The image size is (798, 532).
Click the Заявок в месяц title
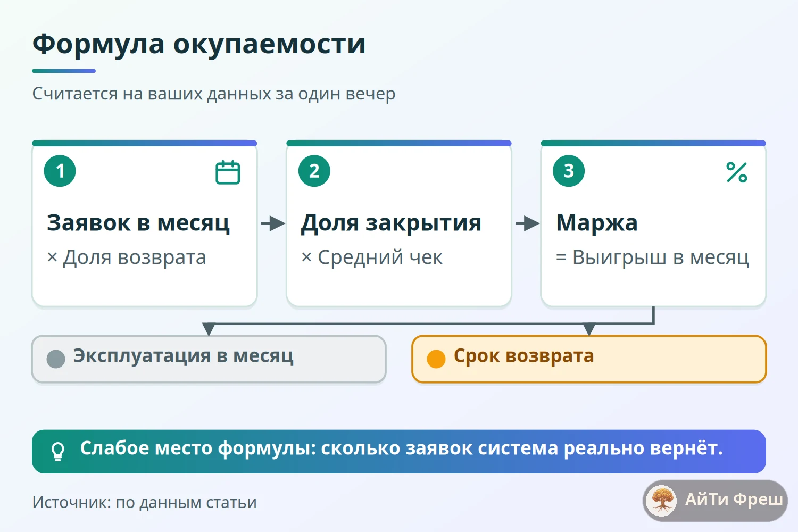138,223
